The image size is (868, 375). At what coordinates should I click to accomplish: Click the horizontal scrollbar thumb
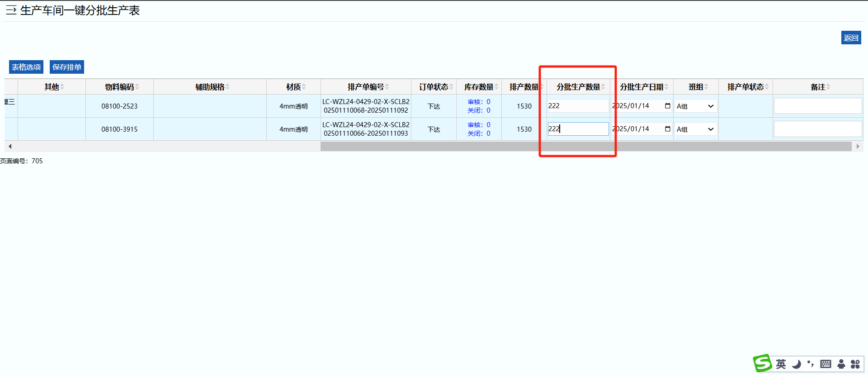click(586, 146)
